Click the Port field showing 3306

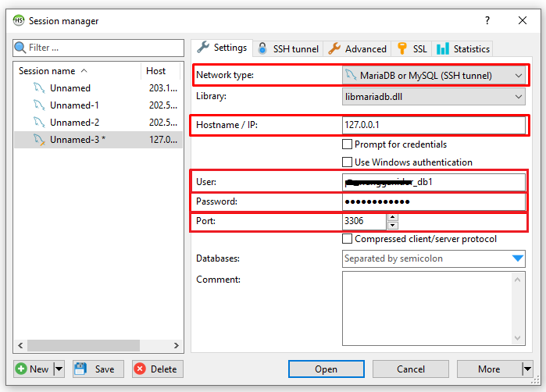pyautogui.click(x=364, y=221)
